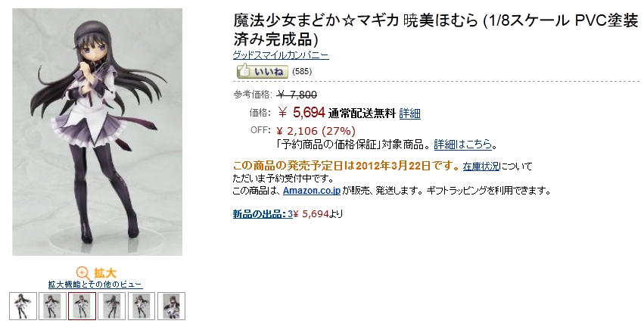Click the thumbs-up いいね icon
The height and width of the screenshot is (333, 644).
point(244,70)
